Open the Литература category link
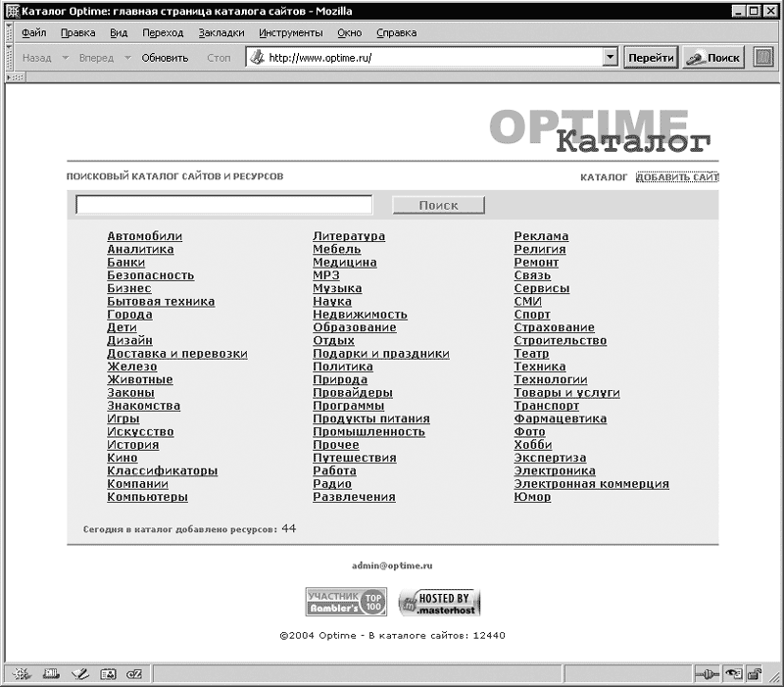The width and height of the screenshot is (784, 687). coord(349,236)
